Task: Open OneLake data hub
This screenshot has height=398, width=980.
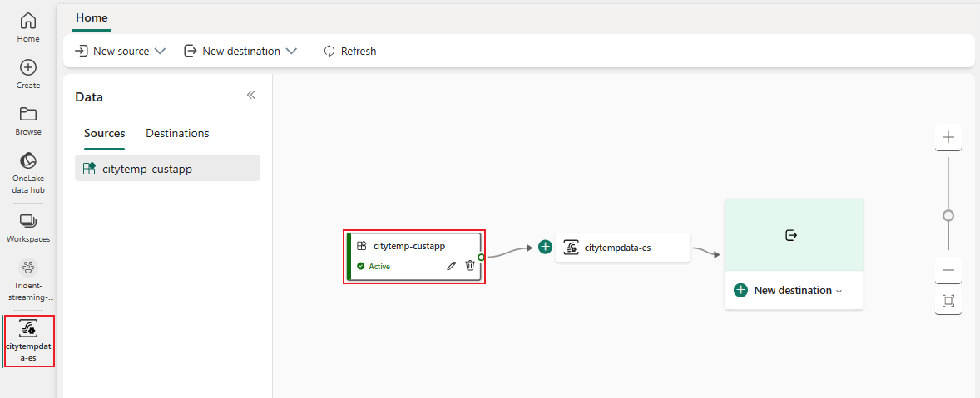Action: [x=28, y=173]
